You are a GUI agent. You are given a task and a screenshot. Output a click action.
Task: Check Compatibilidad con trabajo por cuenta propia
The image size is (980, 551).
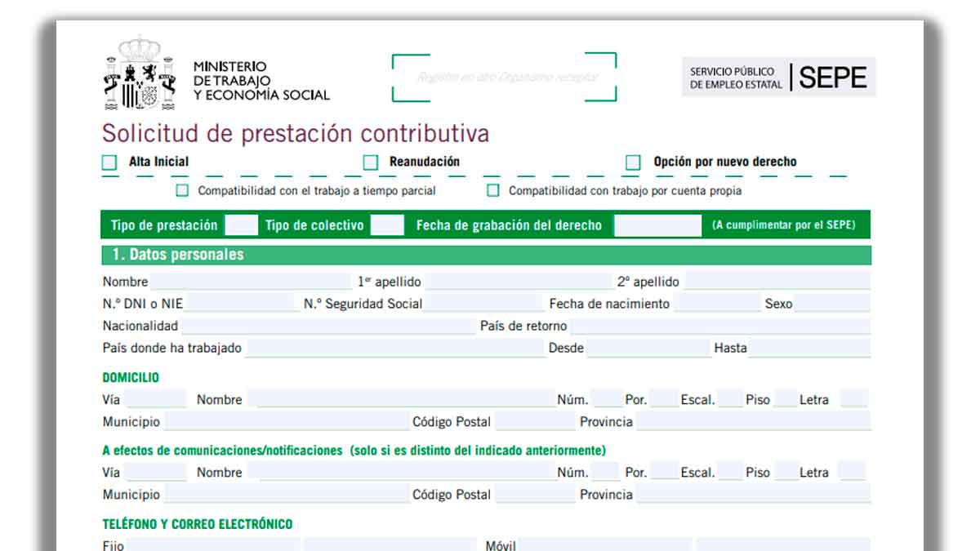(493, 191)
